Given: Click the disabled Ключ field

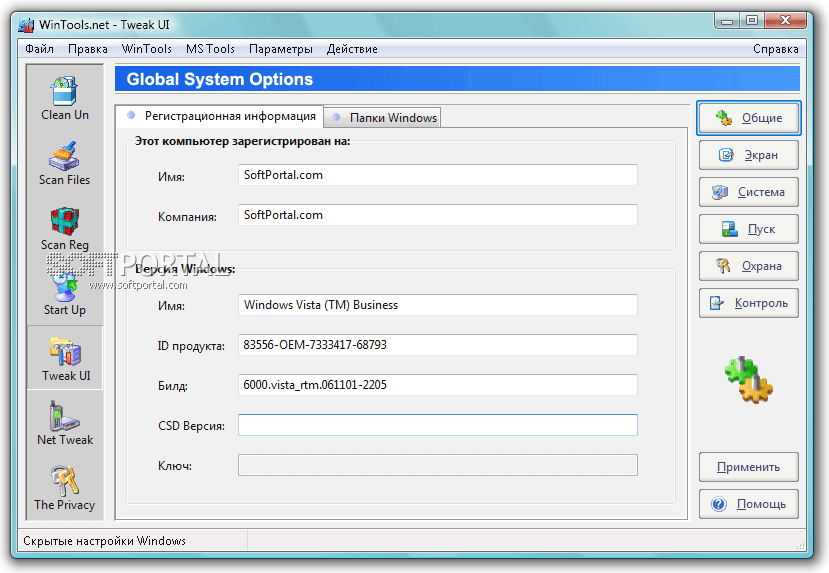Looking at the screenshot, I should tap(438, 465).
